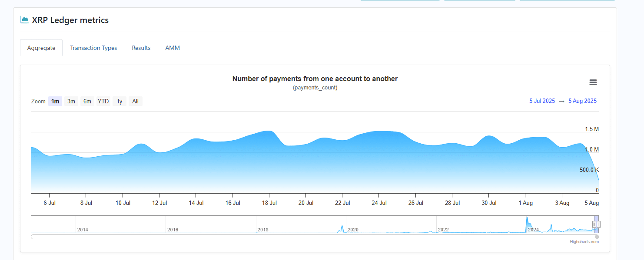
Task: Click the 2022 label in navigator
Action: [x=443, y=230]
